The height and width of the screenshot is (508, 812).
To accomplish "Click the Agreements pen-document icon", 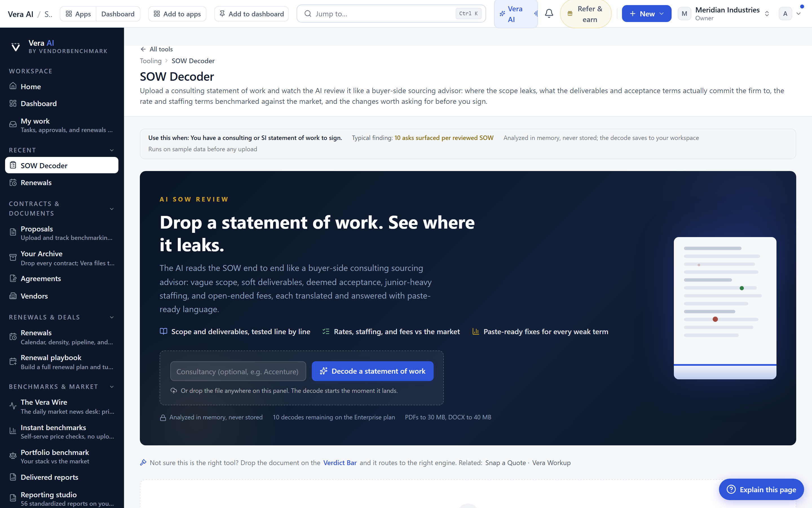I will [x=13, y=279].
